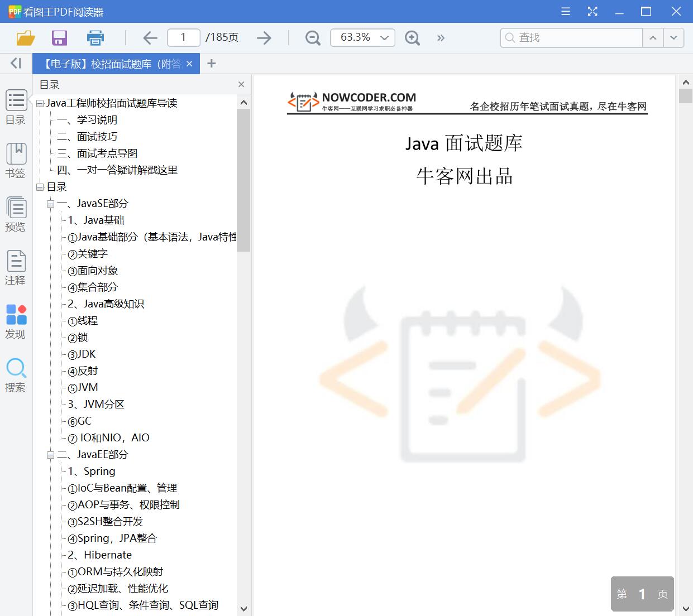Select ①线程 in outline

(83, 321)
